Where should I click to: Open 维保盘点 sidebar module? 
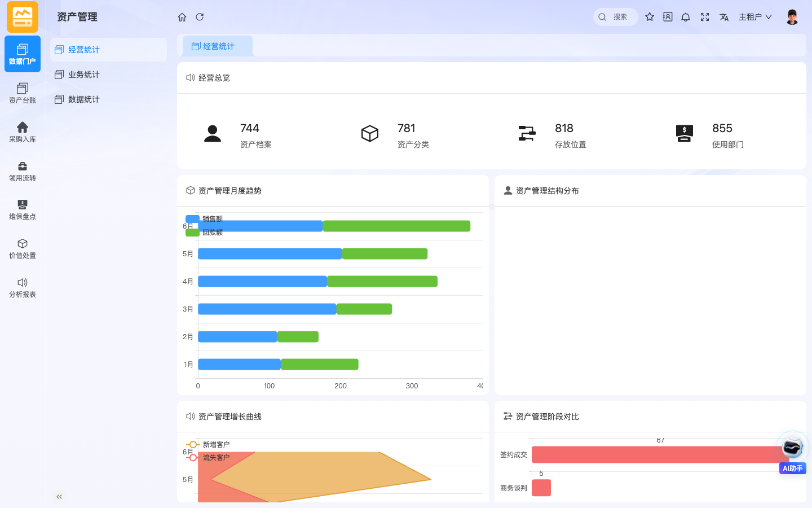23,209
